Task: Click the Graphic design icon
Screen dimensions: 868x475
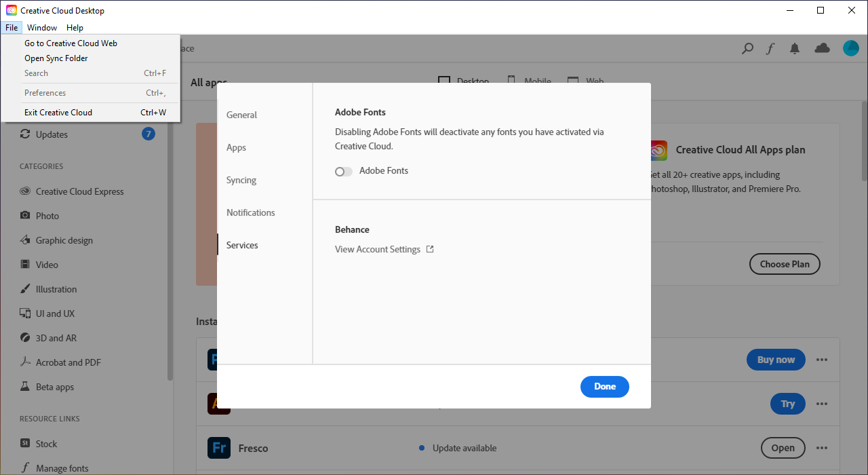Action: click(x=25, y=240)
